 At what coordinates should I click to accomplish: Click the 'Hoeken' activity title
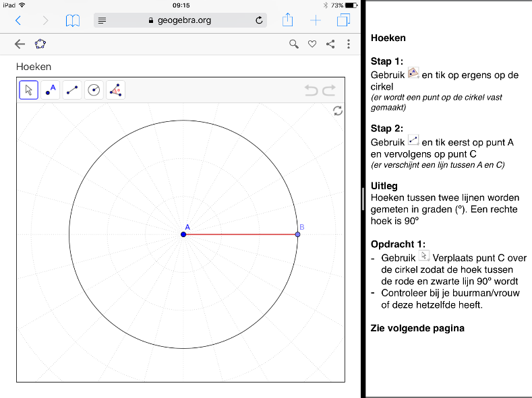[34, 67]
